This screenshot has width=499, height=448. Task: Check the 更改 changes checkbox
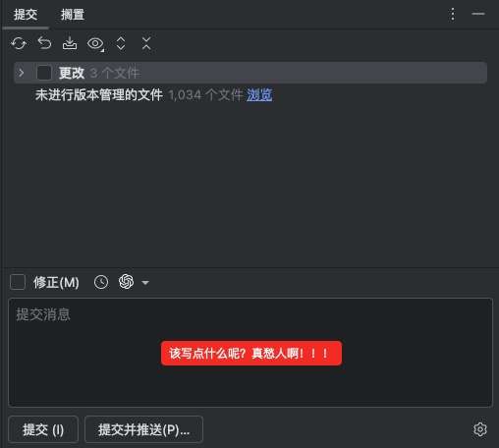tap(44, 73)
